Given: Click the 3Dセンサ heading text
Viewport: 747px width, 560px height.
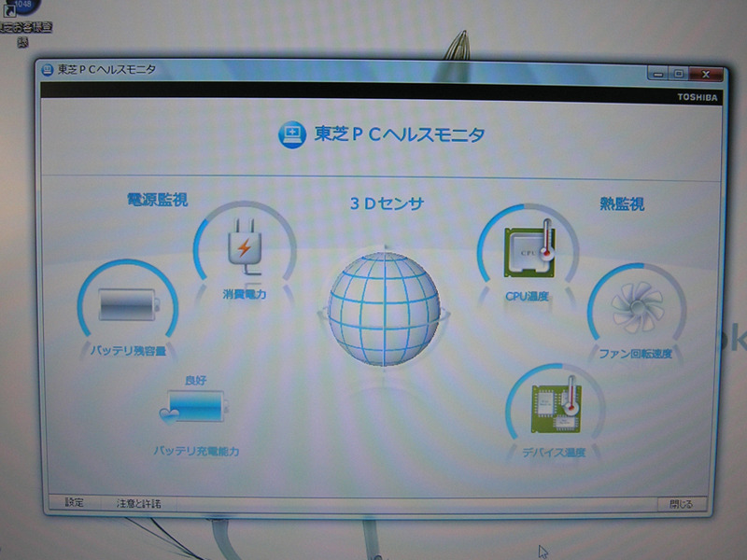Looking at the screenshot, I should [x=387, y=203].
